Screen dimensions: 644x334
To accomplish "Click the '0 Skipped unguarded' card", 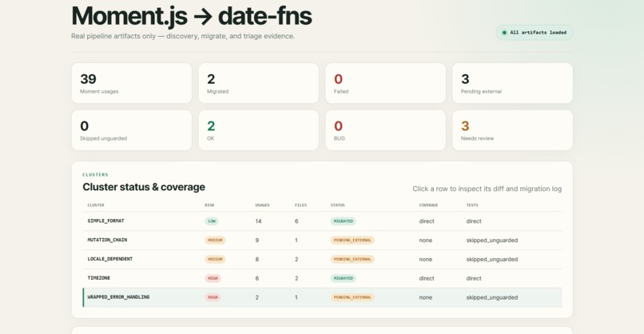I will pos(131,130).
